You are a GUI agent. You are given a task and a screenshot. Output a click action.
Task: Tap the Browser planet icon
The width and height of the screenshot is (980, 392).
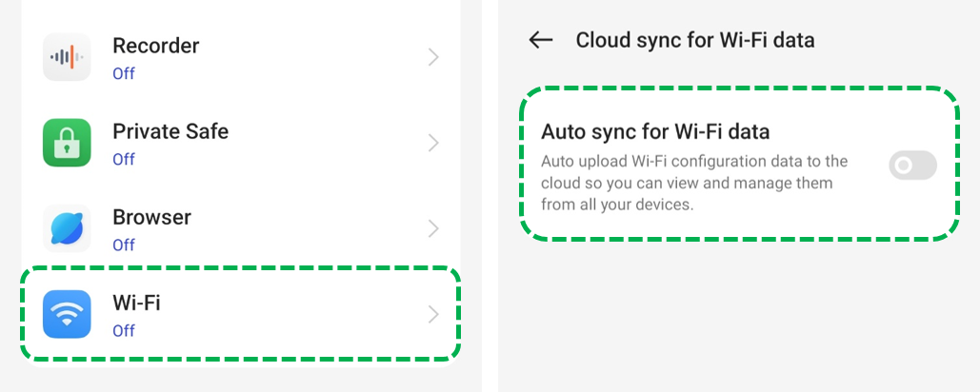[x=67, y=228]
